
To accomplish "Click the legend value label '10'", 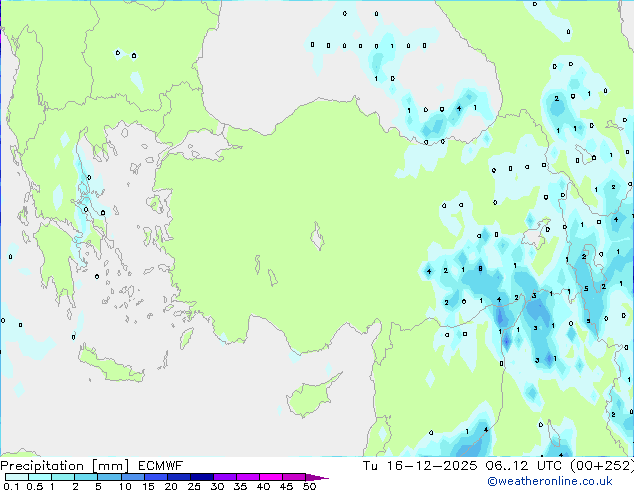I will pyautogui.click(x=125, y=486).
